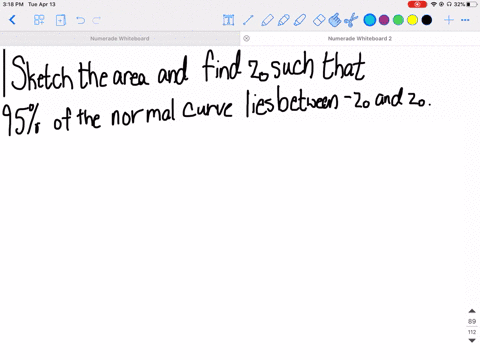Choose the yellow ink color
Image resolution: width=480 pixels, height=360 pixels.
412,20
